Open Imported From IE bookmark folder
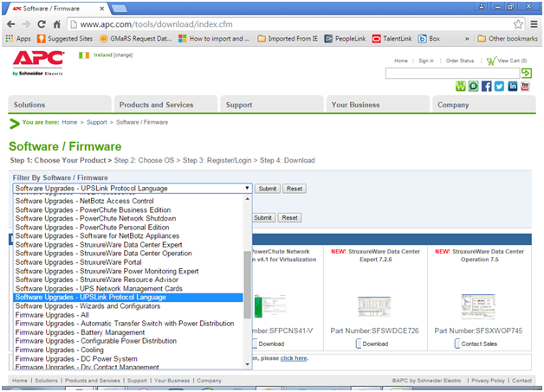Screen dimensions: 544x392 tap(288, 38)
